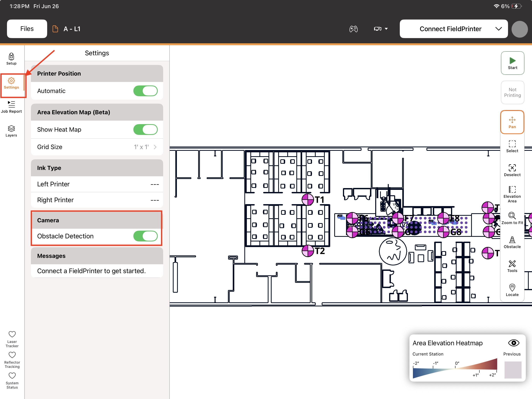
Task: Select control point T1 on floor plan
Action: [308, 200]
